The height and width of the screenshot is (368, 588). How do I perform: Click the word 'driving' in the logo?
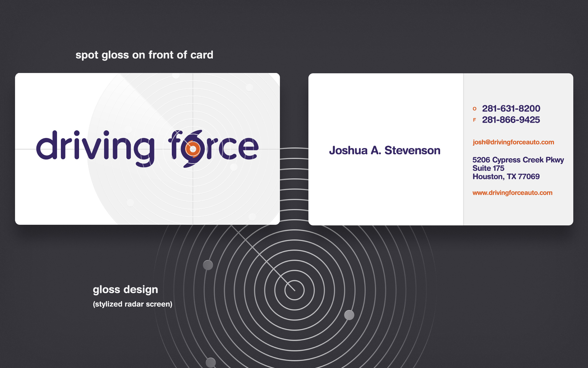(96, 148)
